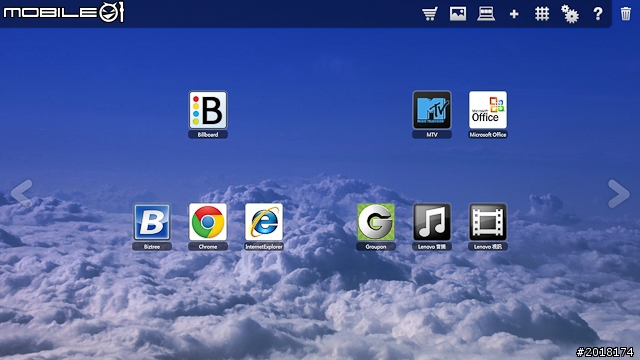This screenshot has height=360, width=640.
Task: Click the "Chrome" label
Action: (x=208, y=247)
